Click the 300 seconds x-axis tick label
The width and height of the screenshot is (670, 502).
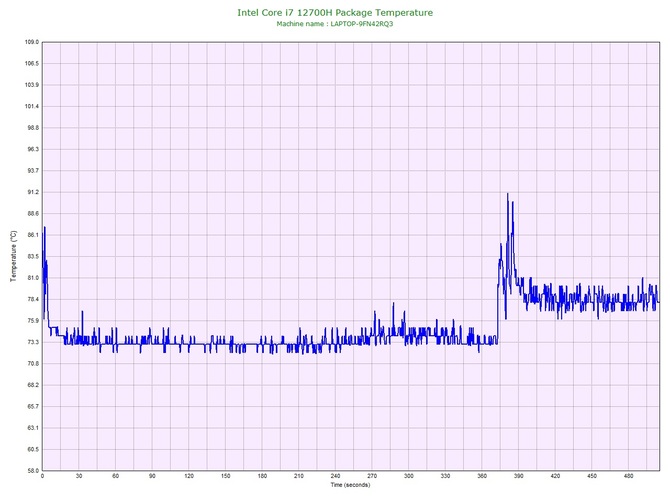click(x=409, y=476)
